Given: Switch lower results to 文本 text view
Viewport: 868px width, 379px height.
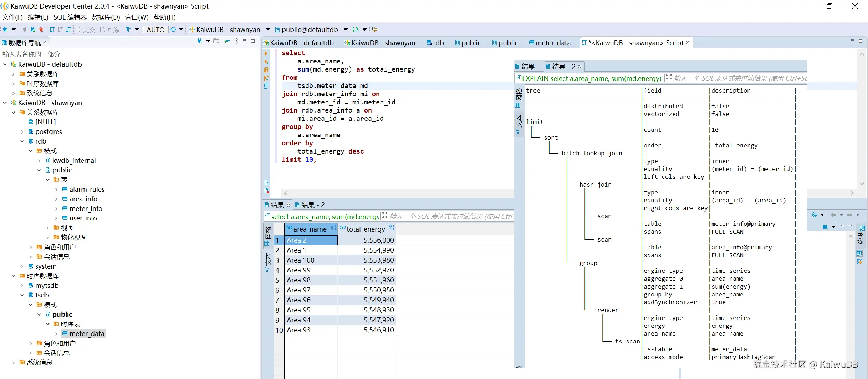Looking at the screenshot, I should [x=268, y=260].
